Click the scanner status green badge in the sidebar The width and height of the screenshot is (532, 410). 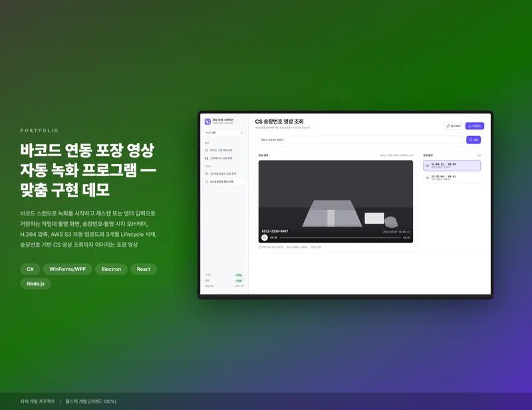click(x=239, y=275)
